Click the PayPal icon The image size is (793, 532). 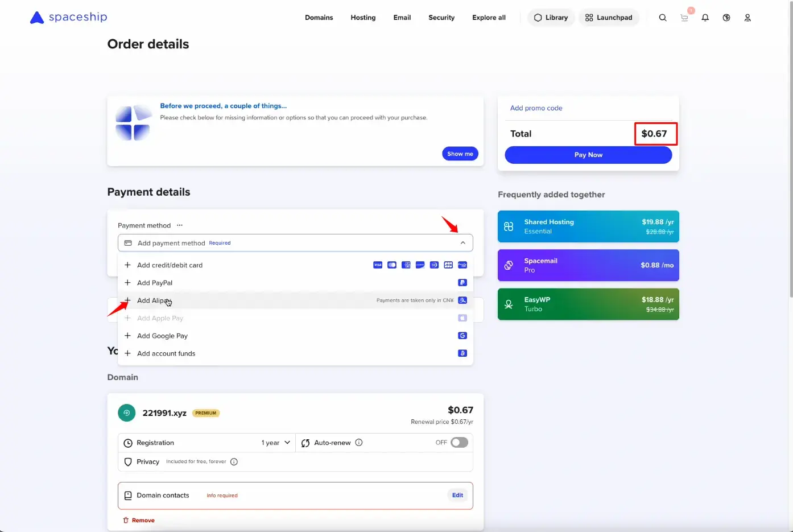462,283
